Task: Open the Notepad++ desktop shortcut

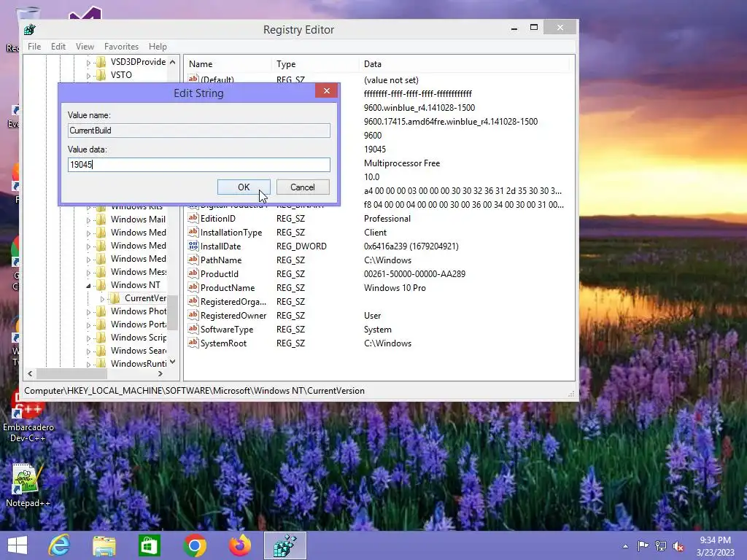Action: [x=27, y=485]
